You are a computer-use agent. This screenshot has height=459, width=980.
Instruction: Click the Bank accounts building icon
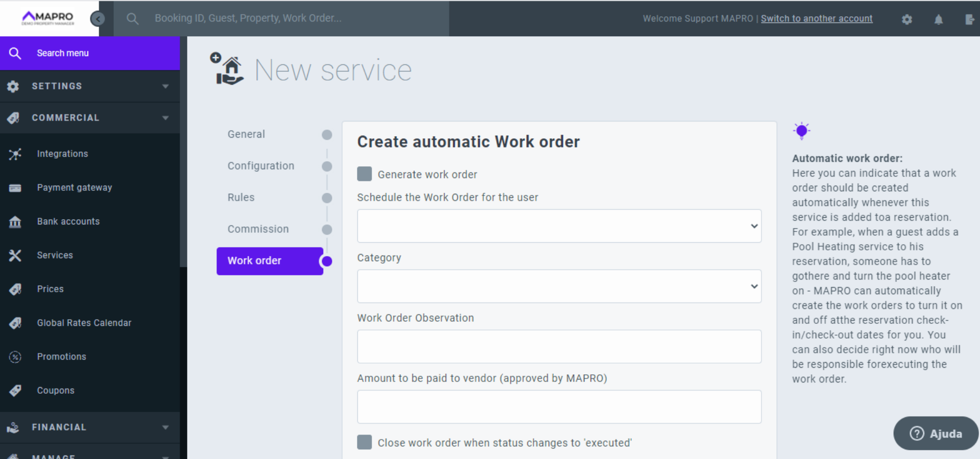15,222
